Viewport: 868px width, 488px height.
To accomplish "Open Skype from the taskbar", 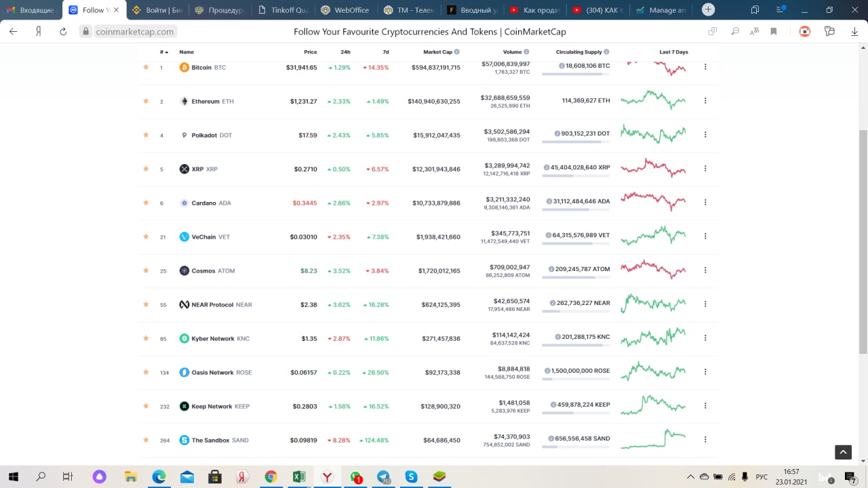I will (412, 477).
